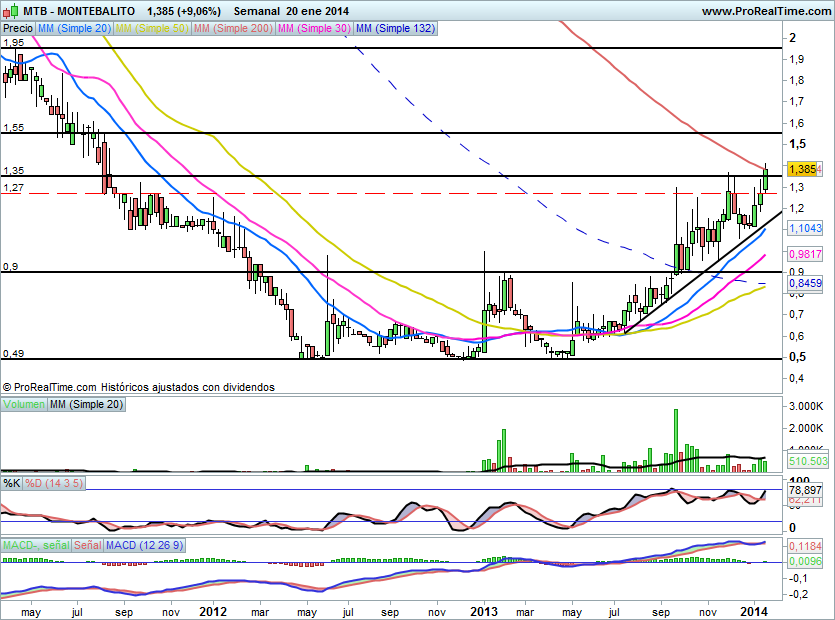Select the Volumen panel label
The image size is (835, 620).
(x=24, y=404)
